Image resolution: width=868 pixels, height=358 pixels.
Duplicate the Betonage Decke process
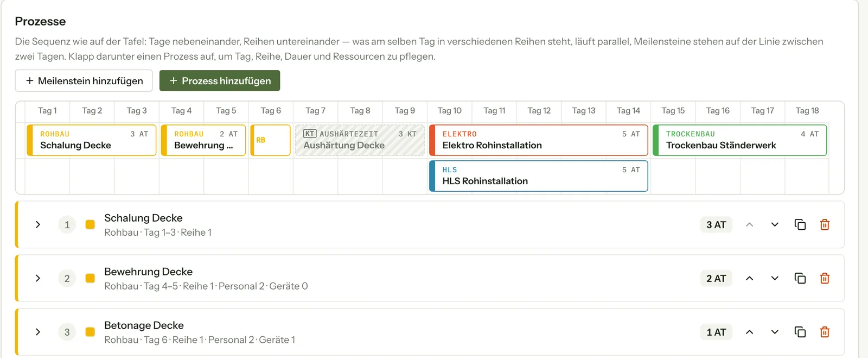[800, 332]
